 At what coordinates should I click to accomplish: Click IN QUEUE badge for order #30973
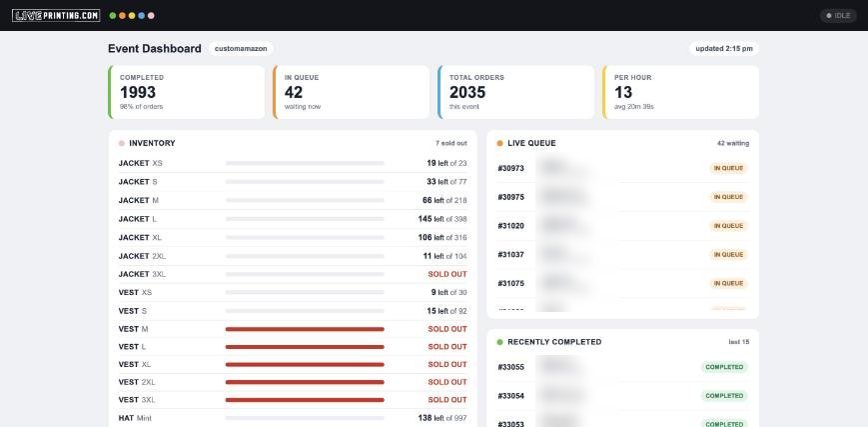[x=728, y=168]
